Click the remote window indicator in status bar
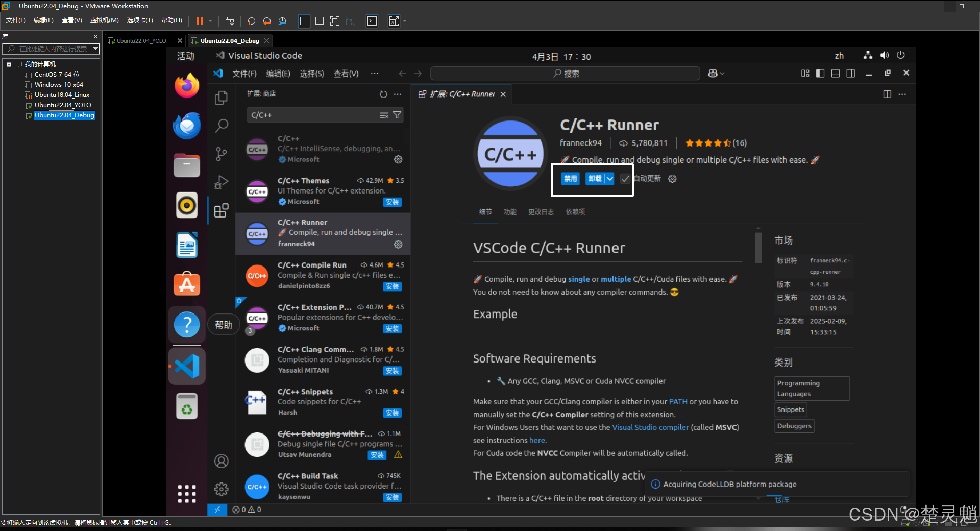 point(217,510)
